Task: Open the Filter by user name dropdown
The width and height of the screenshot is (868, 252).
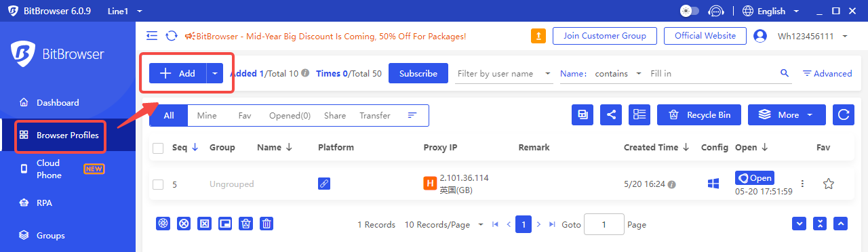Action: pyautogui.click(x=505, y=73)
